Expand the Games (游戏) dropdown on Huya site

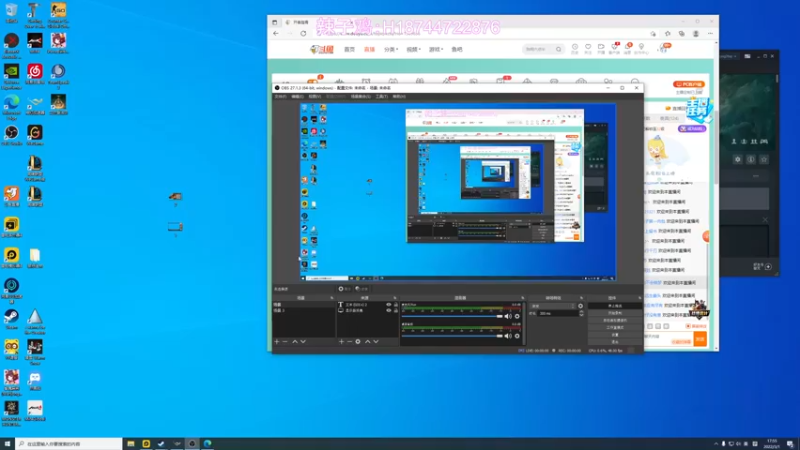coord(435,49)
